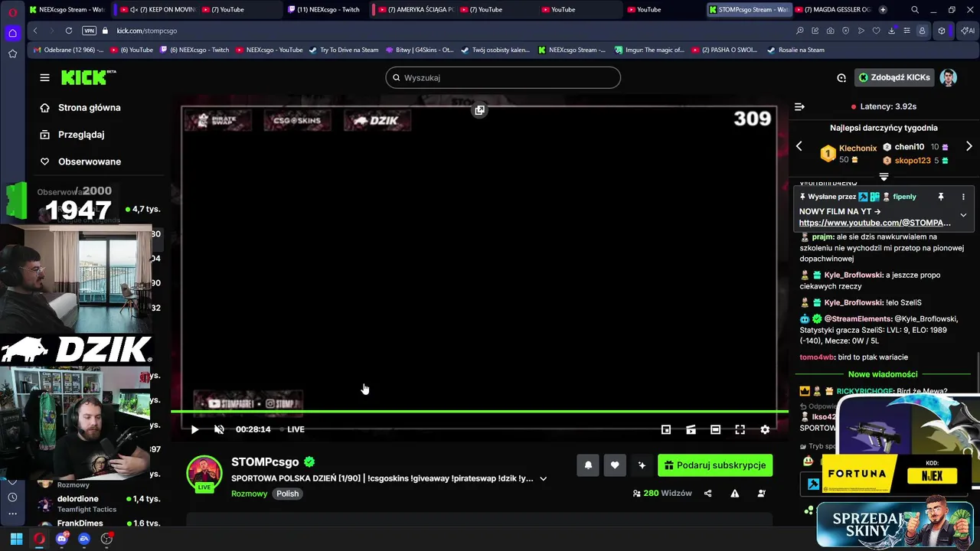
Task: Open the pinned YouTube STOMPA link
Action: pyautogui.click(x=874, y=223)
